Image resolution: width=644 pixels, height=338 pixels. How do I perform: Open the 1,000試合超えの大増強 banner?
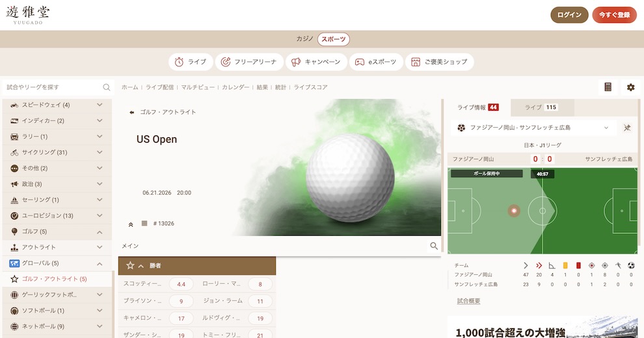[543, 328]
